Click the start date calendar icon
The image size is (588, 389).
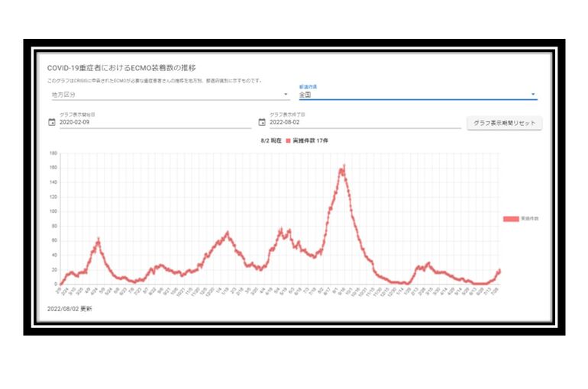click(x=52, y=122)
